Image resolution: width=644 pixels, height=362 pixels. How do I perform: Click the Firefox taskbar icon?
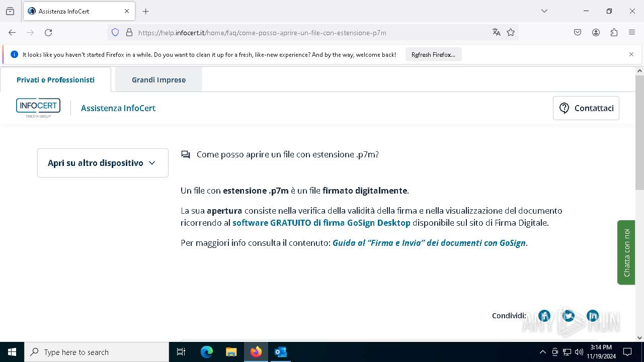click(x=256, y=352)
